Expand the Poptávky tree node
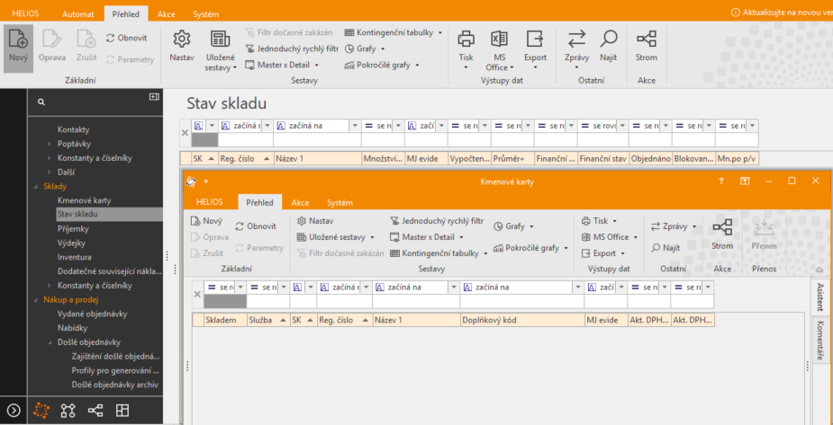 coord(49,144)
